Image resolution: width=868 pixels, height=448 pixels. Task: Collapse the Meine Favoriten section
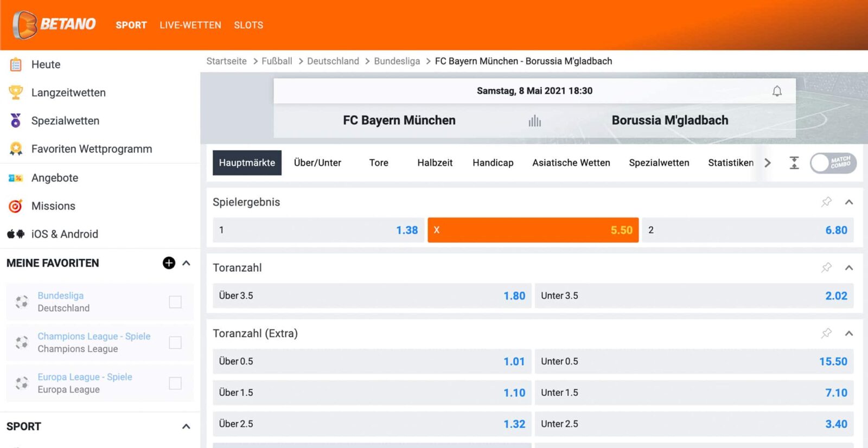[x=187, y=263]
